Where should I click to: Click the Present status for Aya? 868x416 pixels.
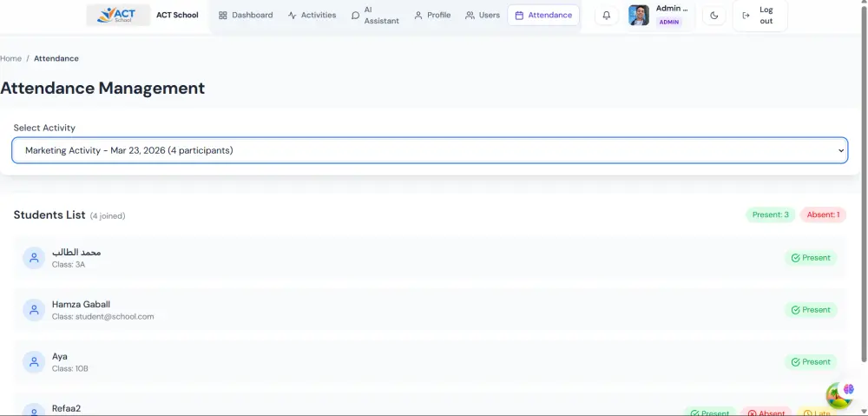coord(811,362)
